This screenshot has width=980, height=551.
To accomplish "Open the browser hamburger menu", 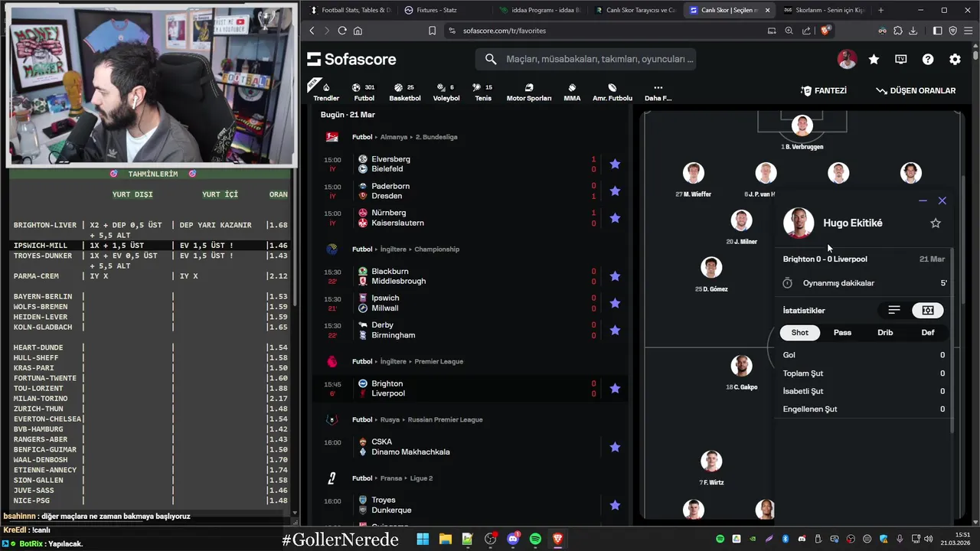I will tap(968, 31).
